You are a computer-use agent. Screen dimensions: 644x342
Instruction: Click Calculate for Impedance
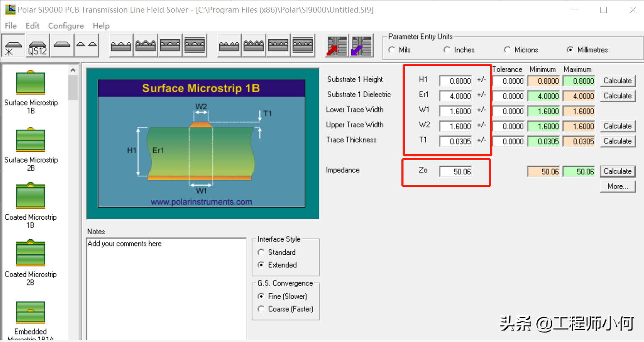618,171
